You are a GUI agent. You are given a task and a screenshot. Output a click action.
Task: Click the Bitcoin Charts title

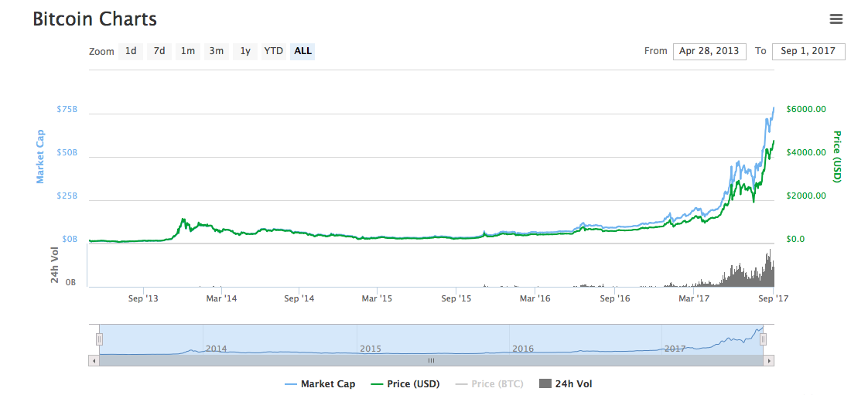(94, 19)
